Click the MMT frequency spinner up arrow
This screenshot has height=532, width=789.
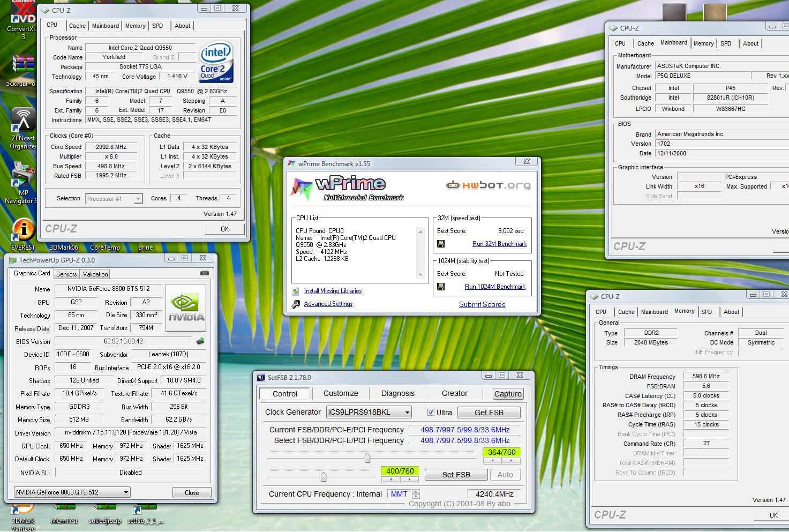(x=416, y=491)
